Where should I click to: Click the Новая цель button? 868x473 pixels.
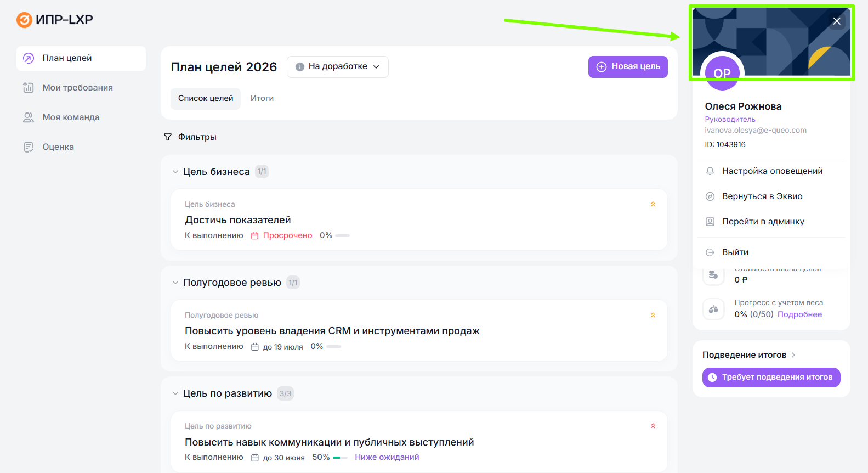(628, 67)
